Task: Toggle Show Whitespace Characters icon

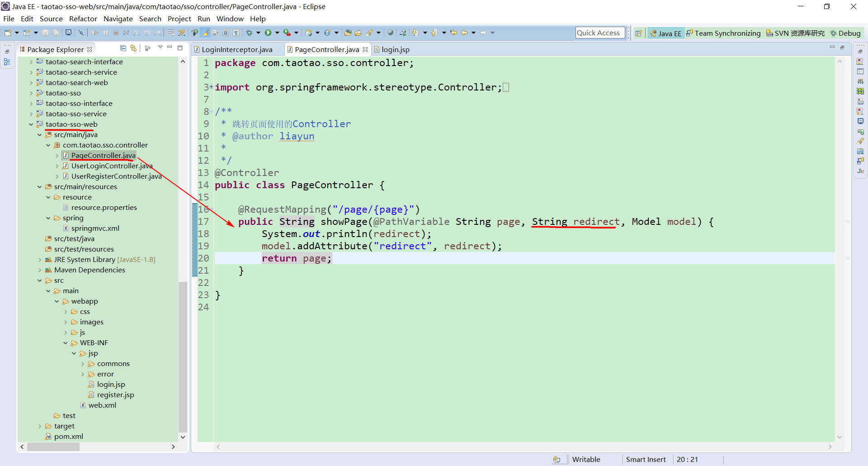Action: pos(236,33)
